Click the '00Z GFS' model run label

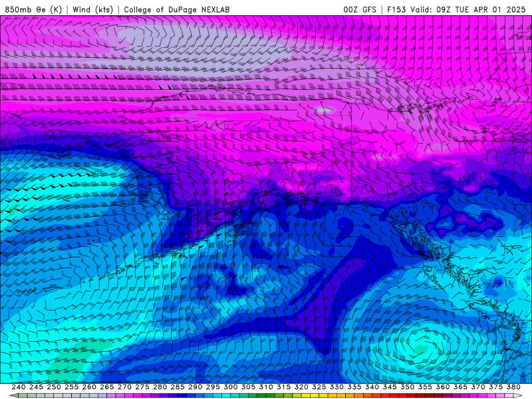[x=360, y=9]
